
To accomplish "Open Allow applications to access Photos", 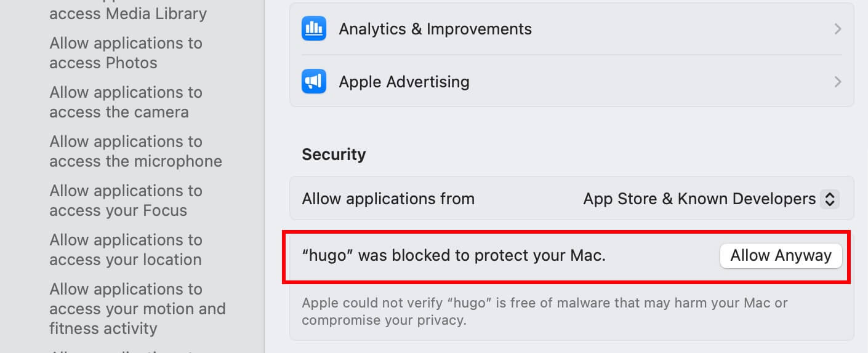I will (126, 53).
